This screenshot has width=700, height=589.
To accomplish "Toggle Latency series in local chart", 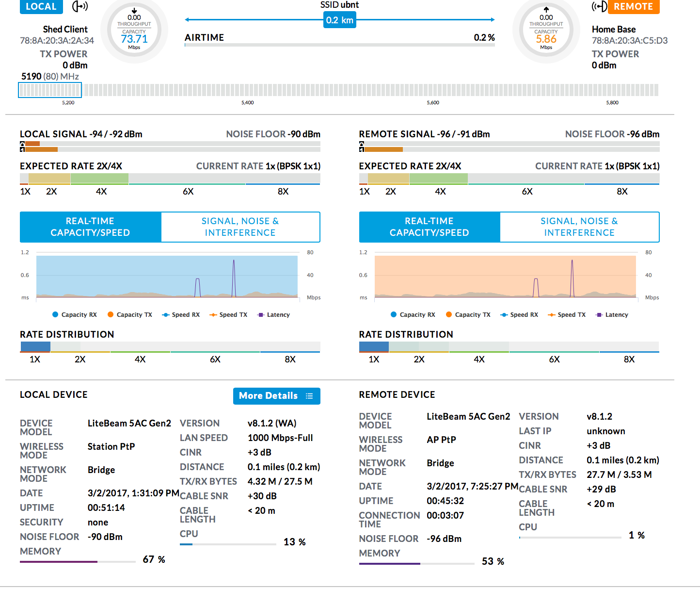I will tap(273, 315).
